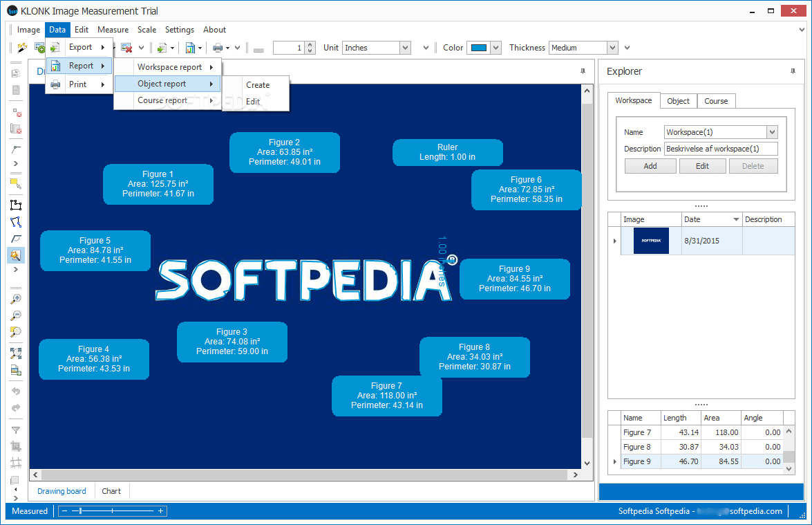Click the magic wand icon in top toolbar
This screenshot has width=812, height=525.
coord(22,48)
